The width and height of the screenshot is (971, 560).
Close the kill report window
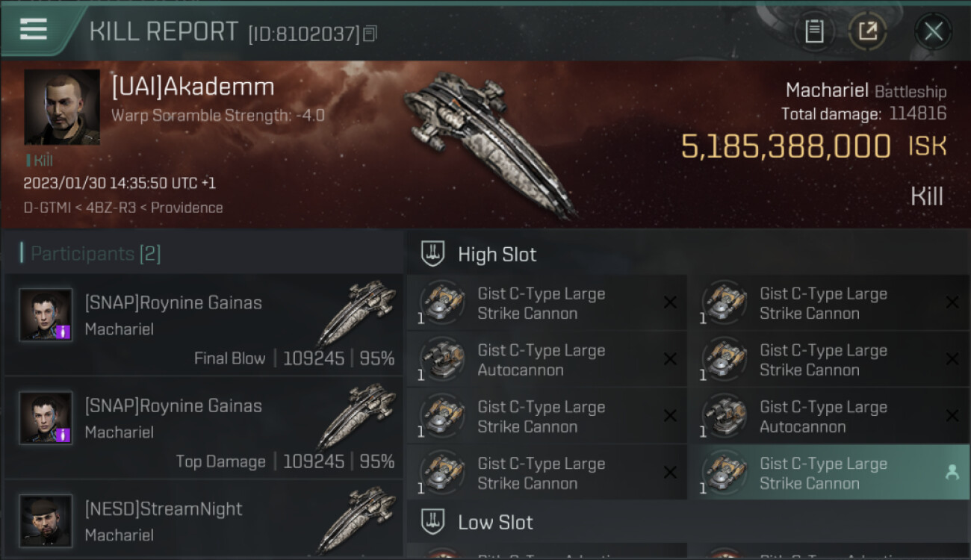(933, 31)
